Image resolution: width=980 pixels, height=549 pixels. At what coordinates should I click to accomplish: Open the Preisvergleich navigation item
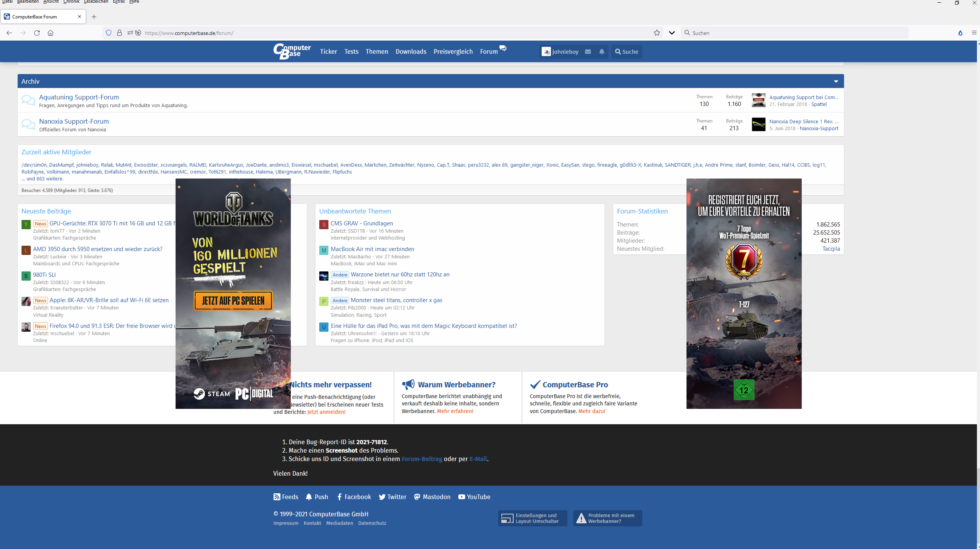tap(453, 51)
